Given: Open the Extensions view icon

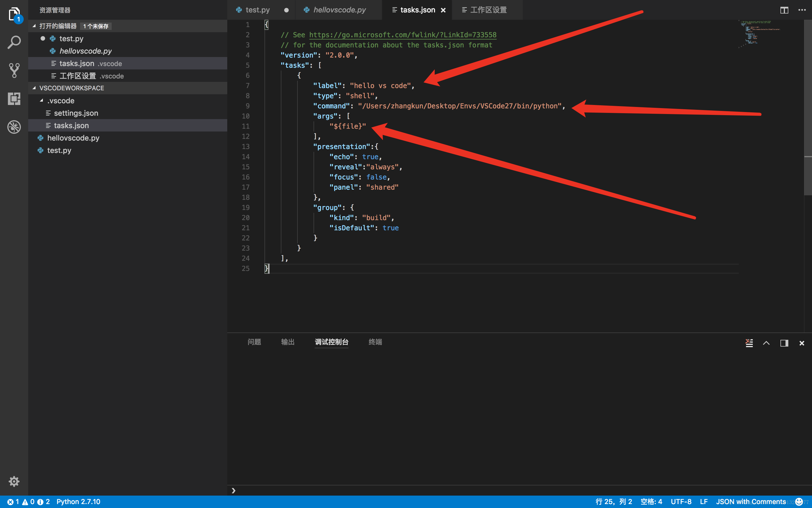Looking at the screenshot, I should (x=14, y=99).
